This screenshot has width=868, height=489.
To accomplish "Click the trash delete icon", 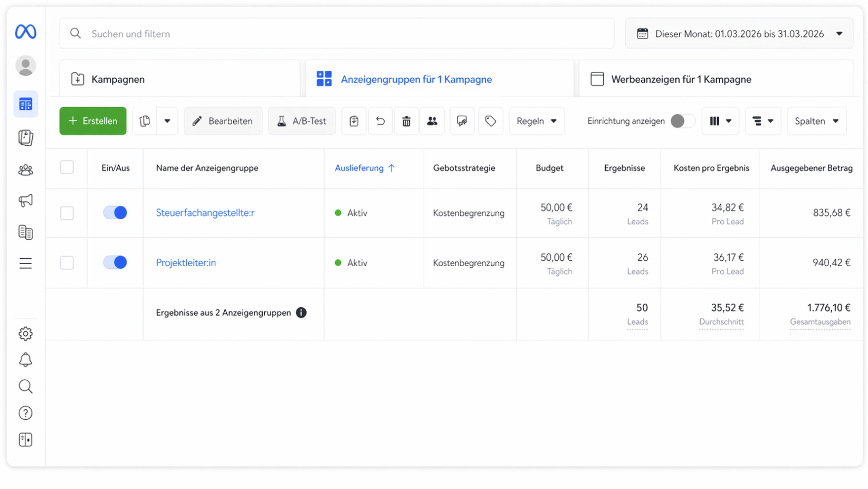I will click(x=406, y=121).
